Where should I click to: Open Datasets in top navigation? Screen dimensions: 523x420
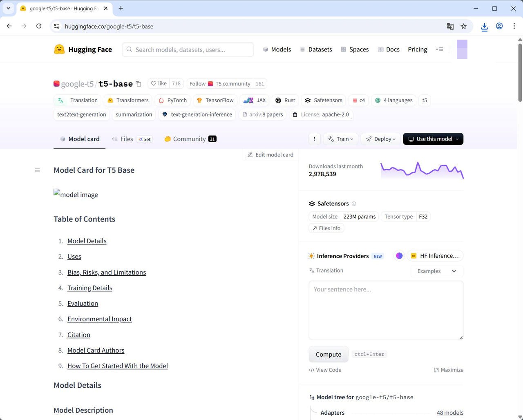[x=316, y=49]
